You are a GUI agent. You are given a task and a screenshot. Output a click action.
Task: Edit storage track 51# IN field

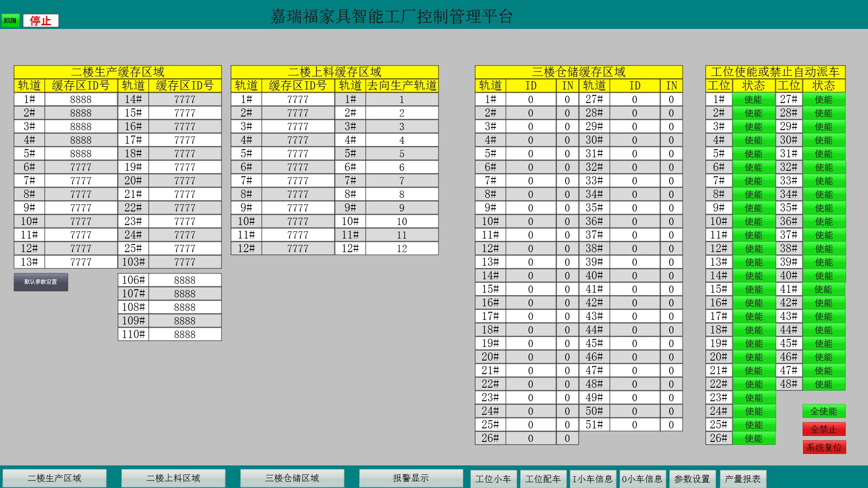click(671, 425)
